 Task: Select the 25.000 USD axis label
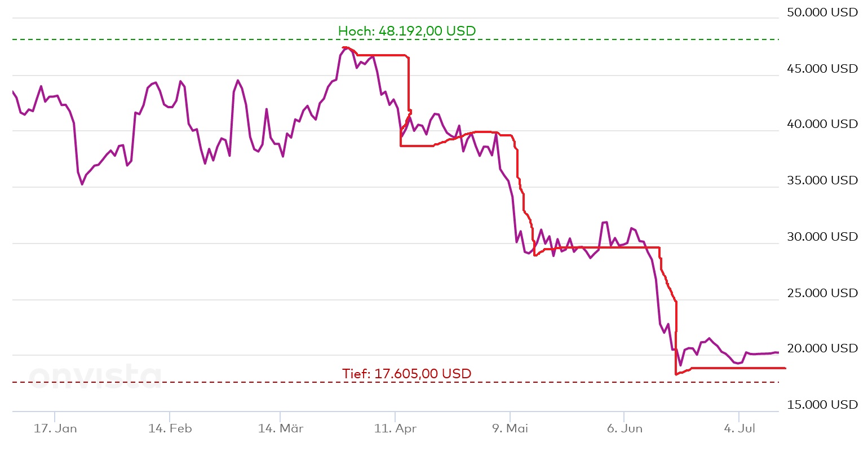point(822,293)
